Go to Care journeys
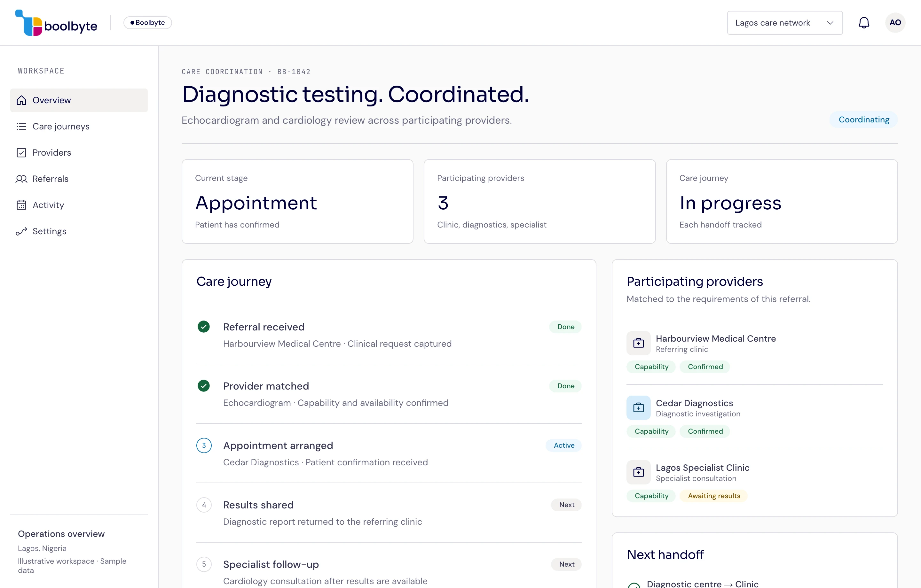The width and height of the screenshot is (921, 588). pos(79,127)
